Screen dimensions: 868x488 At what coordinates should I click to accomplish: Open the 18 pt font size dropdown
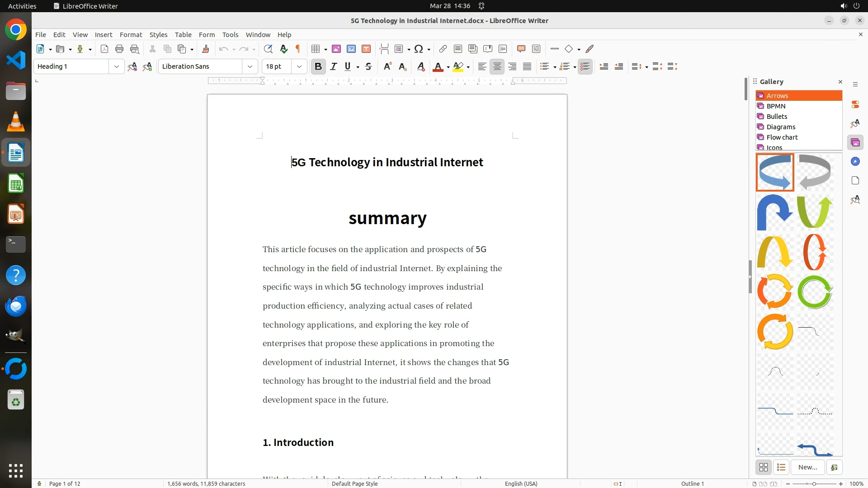[x=299, y=66]
